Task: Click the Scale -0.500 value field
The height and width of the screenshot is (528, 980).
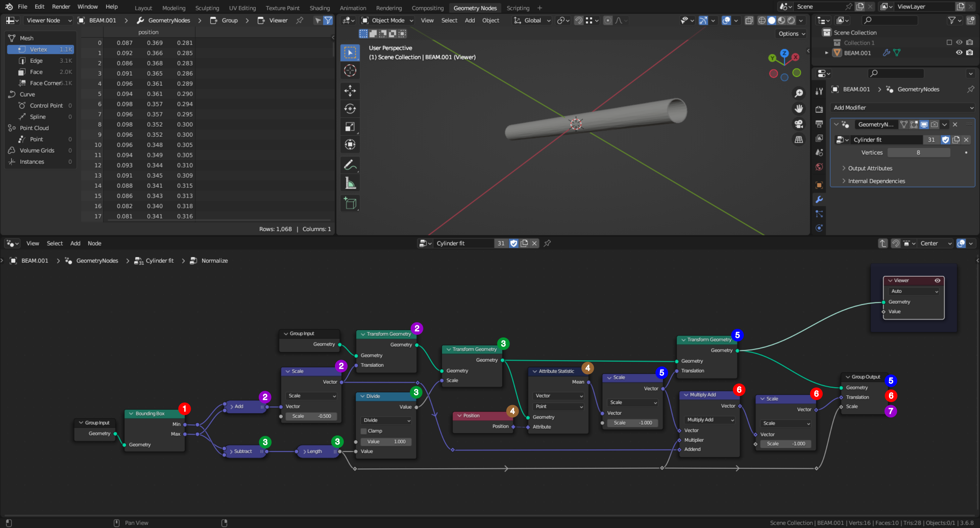Action: [x=312, y=416]
